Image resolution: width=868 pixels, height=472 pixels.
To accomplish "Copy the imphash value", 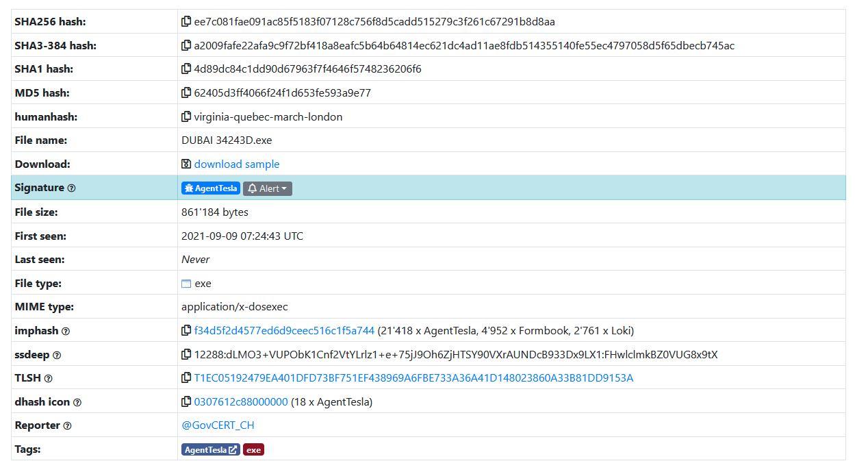I will point(186,331).
